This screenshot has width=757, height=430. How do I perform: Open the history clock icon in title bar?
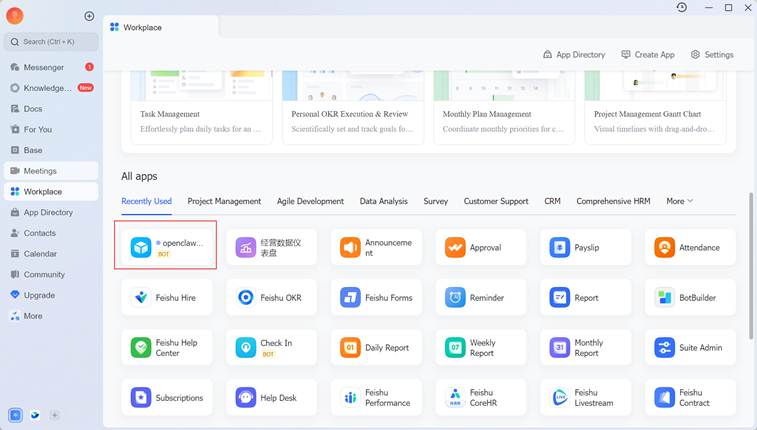[x=682, y=7]
